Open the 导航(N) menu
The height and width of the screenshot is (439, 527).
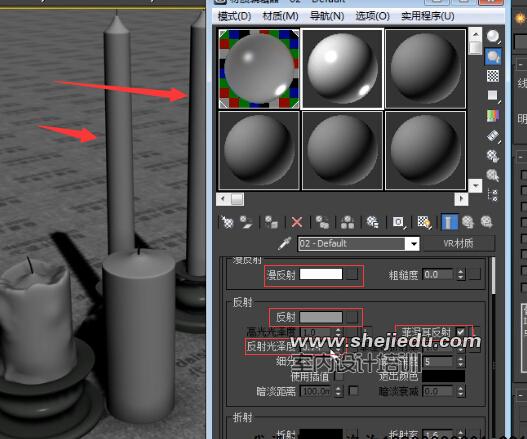(327, 16)
